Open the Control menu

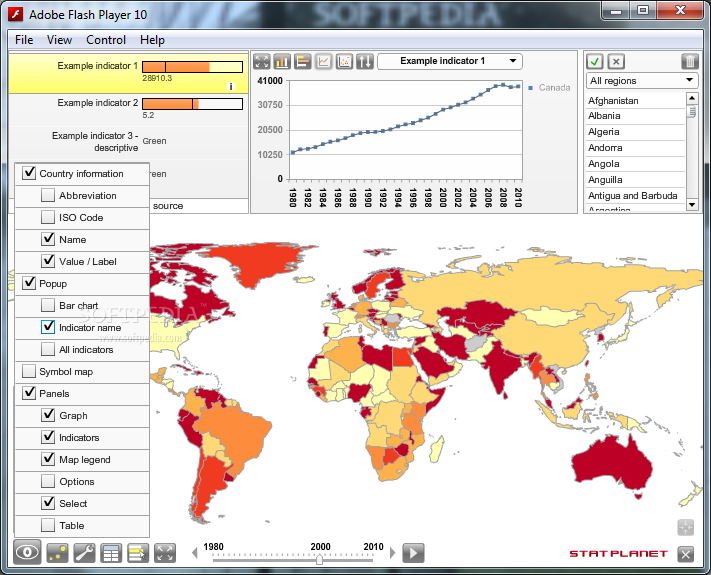tap(106, 40)
